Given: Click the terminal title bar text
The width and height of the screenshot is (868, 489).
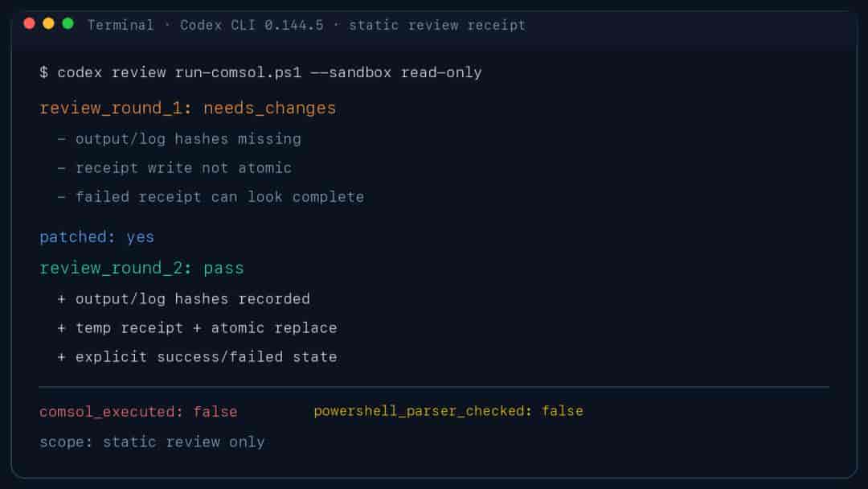Looking at the screenshot, I should (x=306, y=26).
